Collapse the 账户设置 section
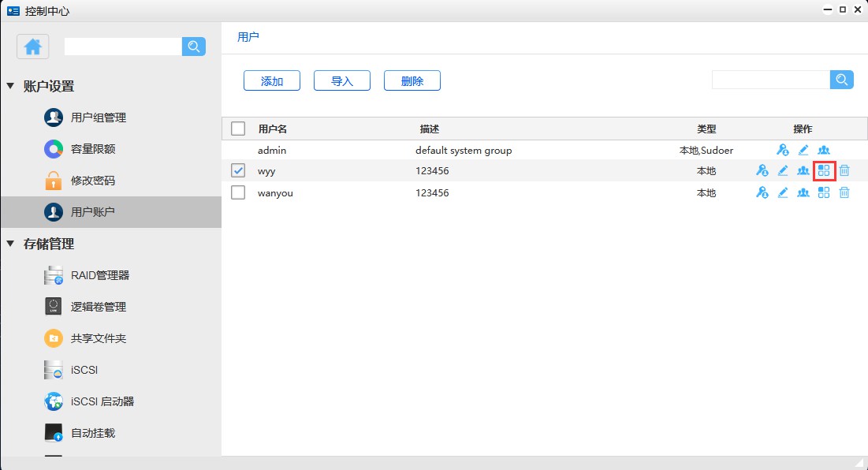Screen dimensions: 868x470 point(10,86)
